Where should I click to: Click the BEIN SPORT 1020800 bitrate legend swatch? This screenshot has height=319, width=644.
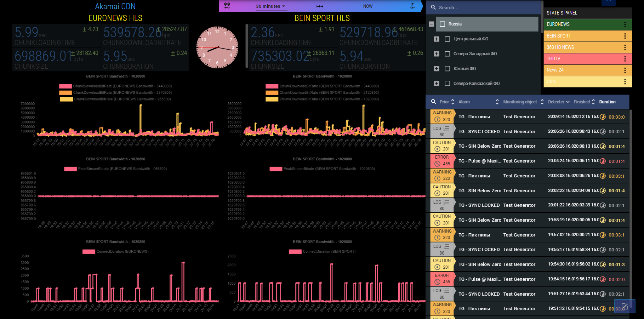(272, 99)
